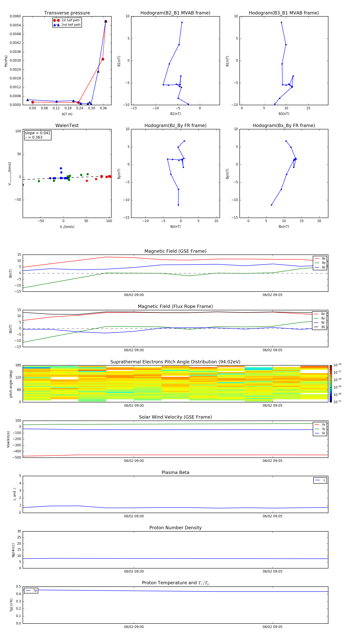Click 'Vsw(km/s)' axis label
351x644 pixels.
(x=8, y=439)
